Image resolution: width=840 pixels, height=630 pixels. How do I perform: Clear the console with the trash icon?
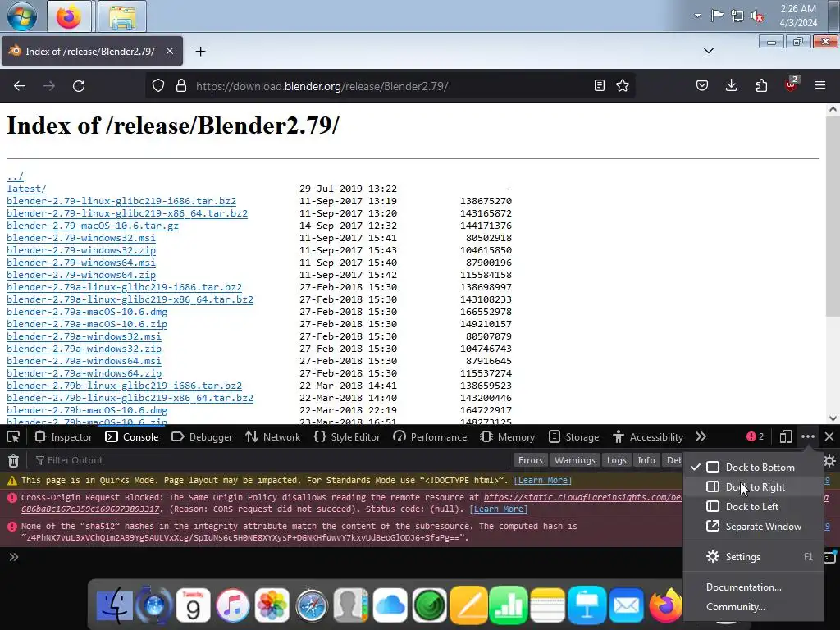13,460
